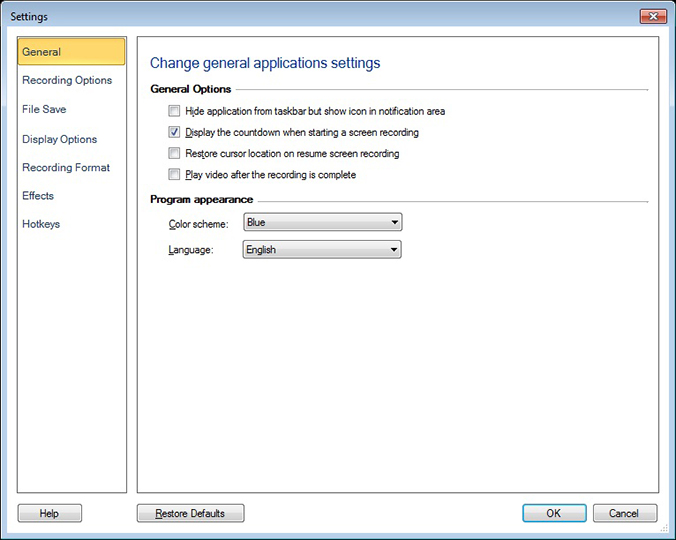Click the Help button
Screen dimensions: 676x540
click(x=49, y=513)
